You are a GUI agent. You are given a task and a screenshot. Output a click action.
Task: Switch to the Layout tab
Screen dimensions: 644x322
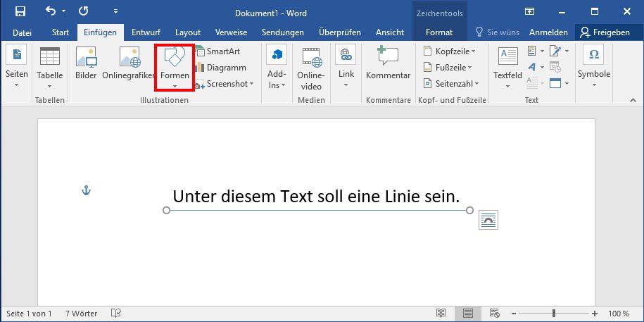click(188, 32)
